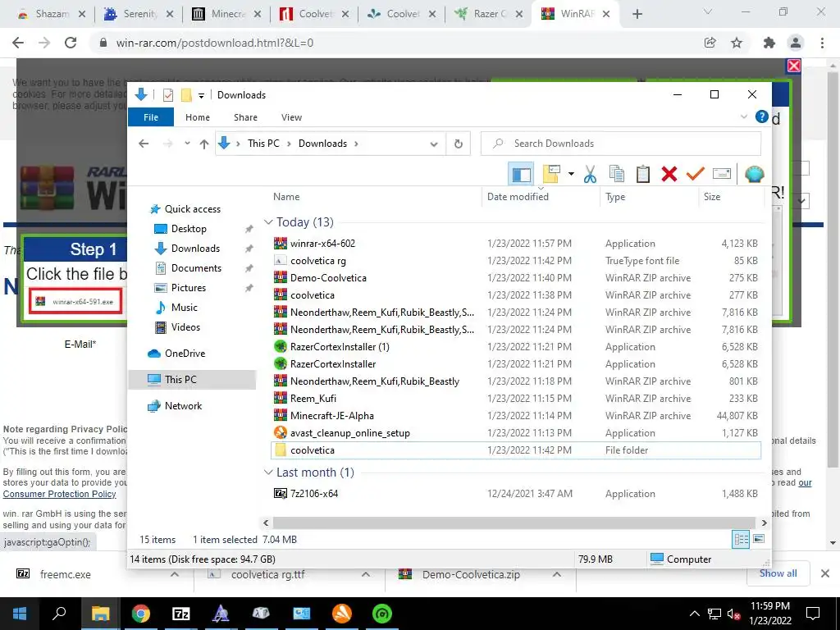Open recent locations dropdown arrow
840x630 pixels.
point(187,144)
